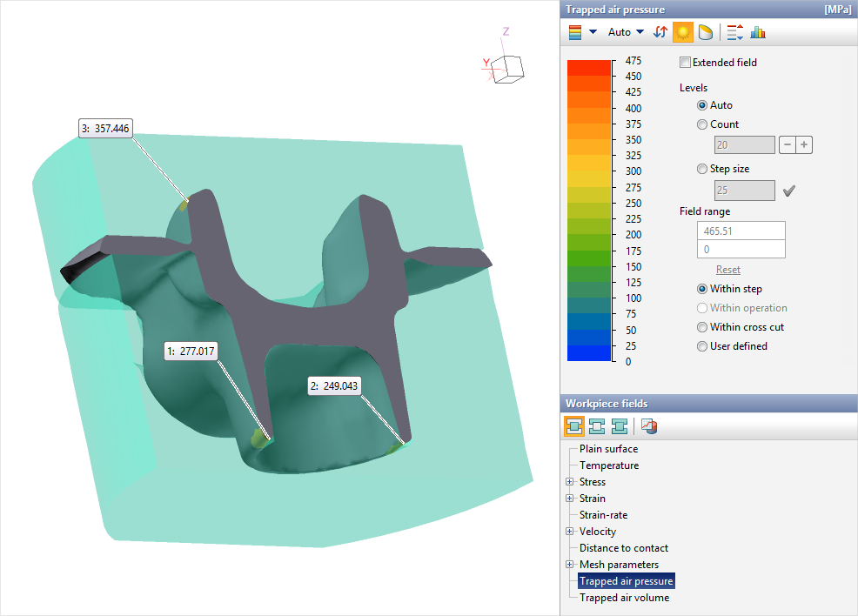858x616 pixels.
Task: Select the first highlighted workpiece display icon
Action: pyautogui.click(x=575, y=425)
